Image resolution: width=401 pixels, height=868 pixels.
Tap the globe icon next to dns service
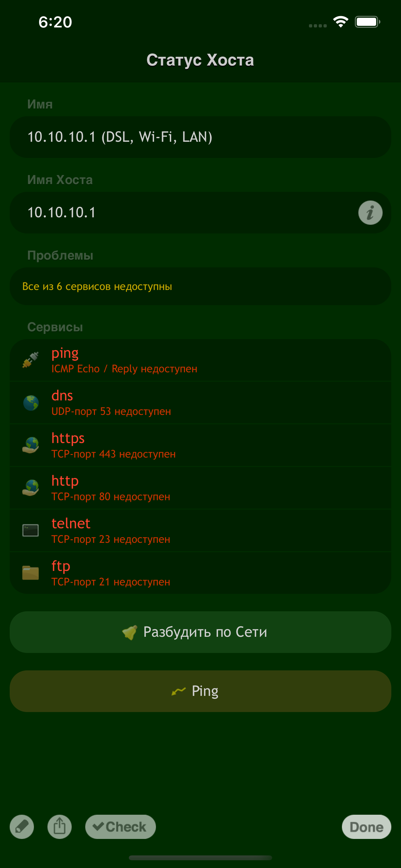(x=31, y=403)
